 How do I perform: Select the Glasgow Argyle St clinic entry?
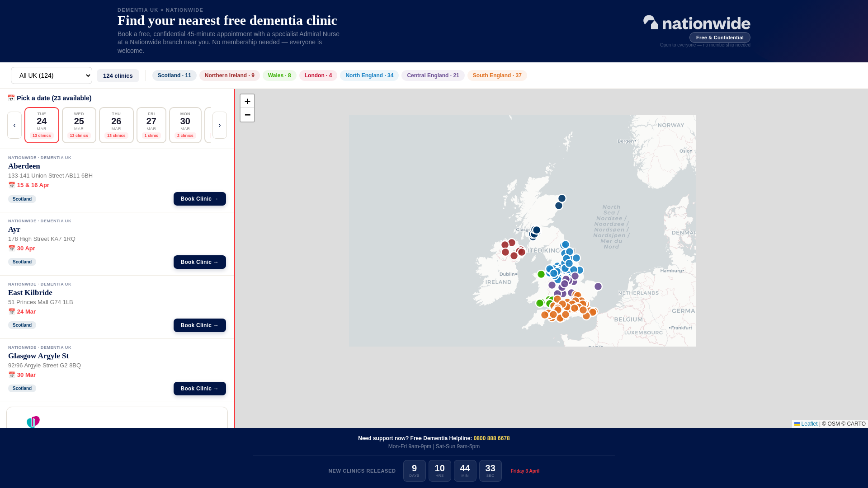tap(38, 356)
